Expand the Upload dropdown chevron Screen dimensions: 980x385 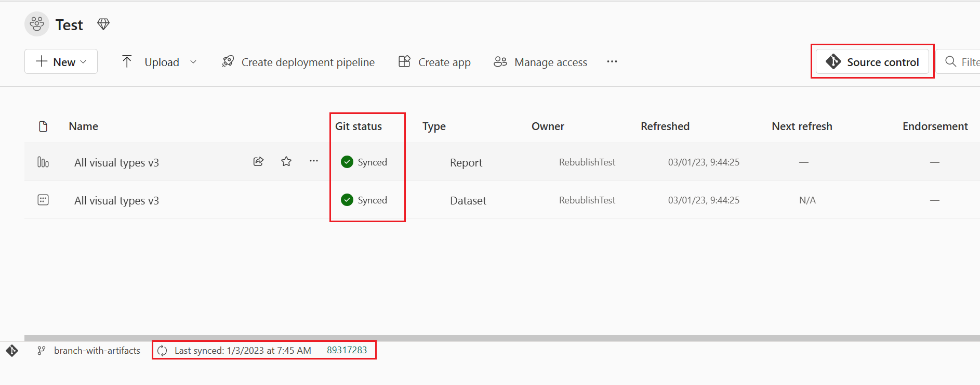coord(193,62)
